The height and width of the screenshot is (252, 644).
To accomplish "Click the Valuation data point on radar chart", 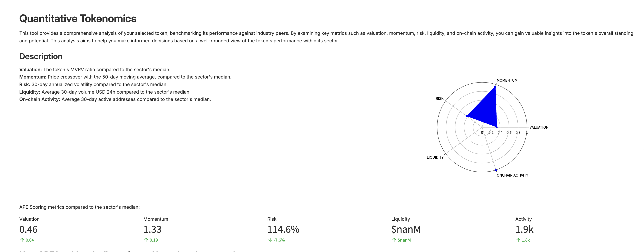I will pos(497,127).
